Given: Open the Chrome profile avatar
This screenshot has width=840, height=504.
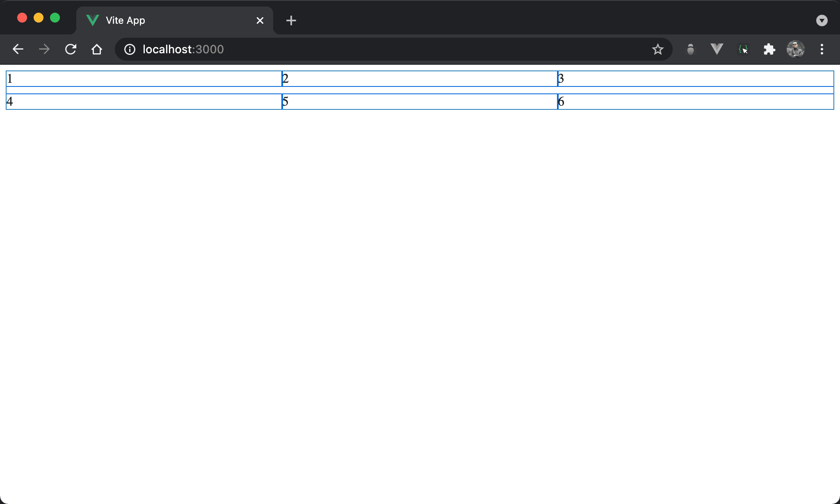Looking at the screenshot, I should click(795, 50).
